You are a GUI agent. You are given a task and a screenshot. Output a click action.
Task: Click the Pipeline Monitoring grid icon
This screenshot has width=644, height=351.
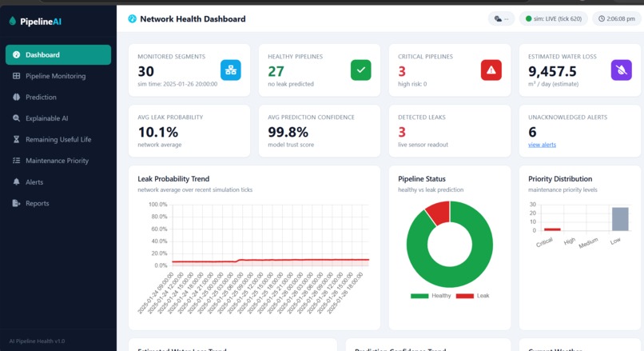(17, 76)
